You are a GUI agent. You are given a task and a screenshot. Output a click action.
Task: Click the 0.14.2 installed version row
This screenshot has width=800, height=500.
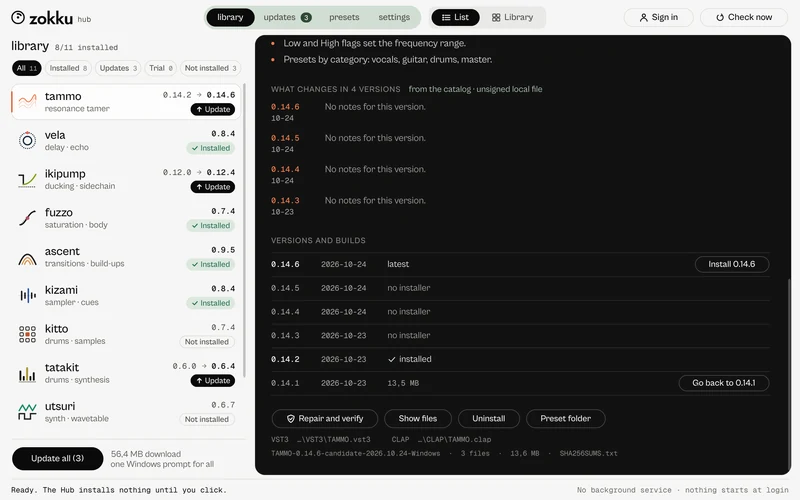520,359
